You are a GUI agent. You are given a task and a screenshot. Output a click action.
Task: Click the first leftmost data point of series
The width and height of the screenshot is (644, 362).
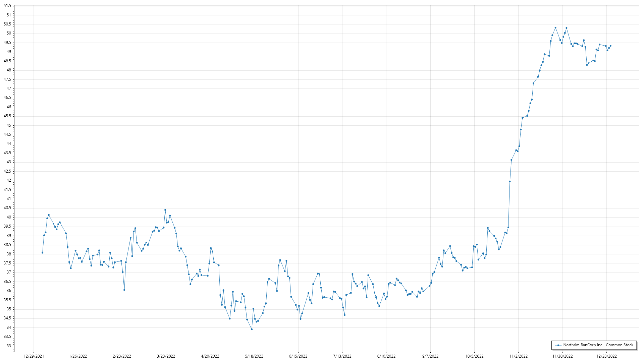click(42, 253)
